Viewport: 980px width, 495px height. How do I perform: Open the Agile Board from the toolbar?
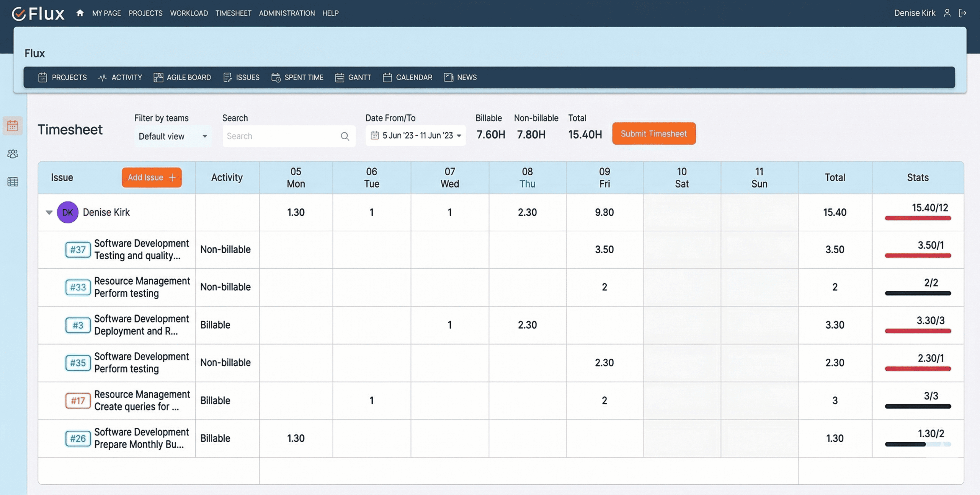158,77
